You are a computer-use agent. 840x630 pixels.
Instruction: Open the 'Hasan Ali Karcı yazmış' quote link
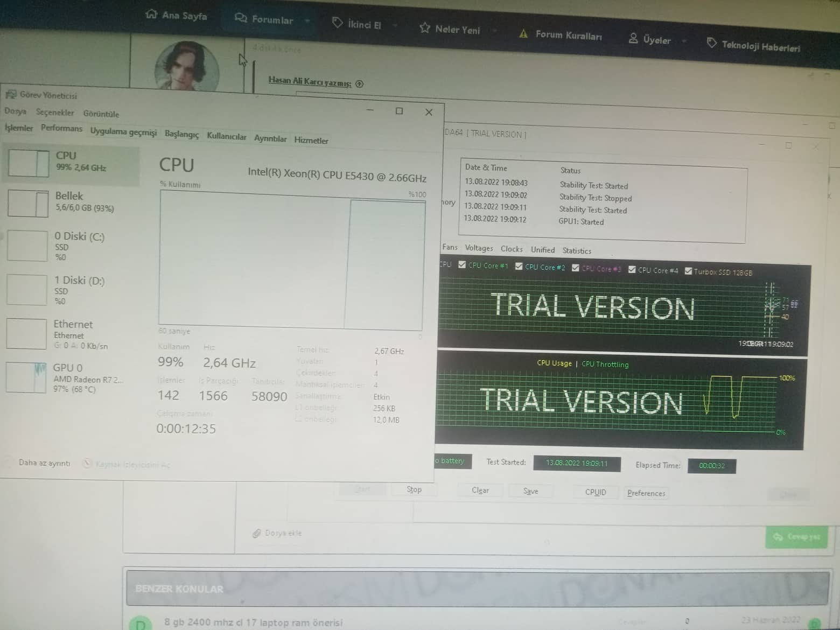pos(310,81)
